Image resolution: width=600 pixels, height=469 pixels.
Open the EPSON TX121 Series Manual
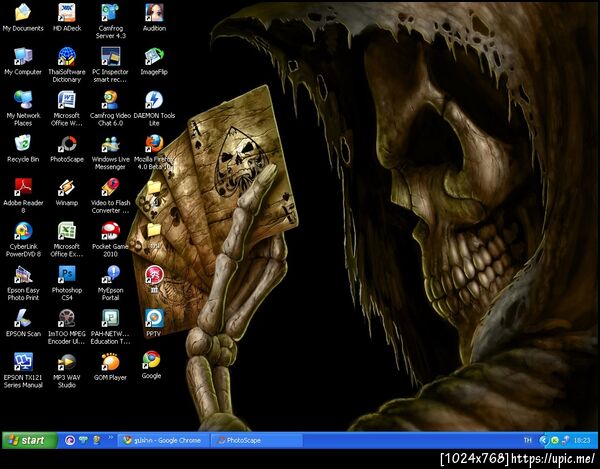pyautogui.click(x=23, y=370)
